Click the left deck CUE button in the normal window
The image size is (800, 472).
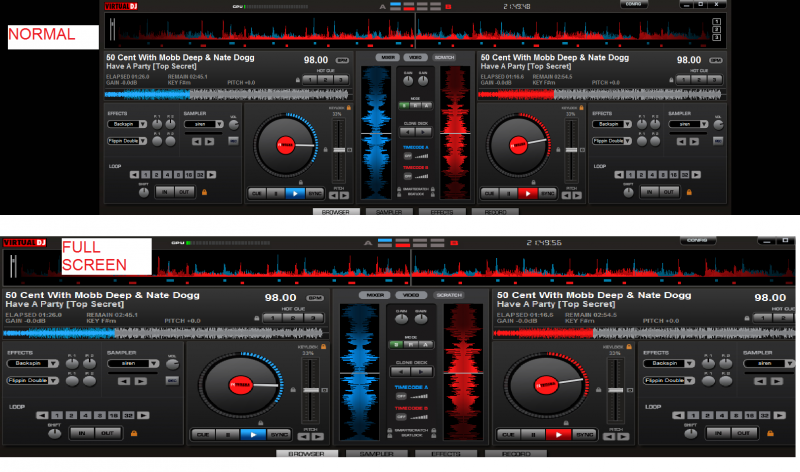[x=257, y=193]
